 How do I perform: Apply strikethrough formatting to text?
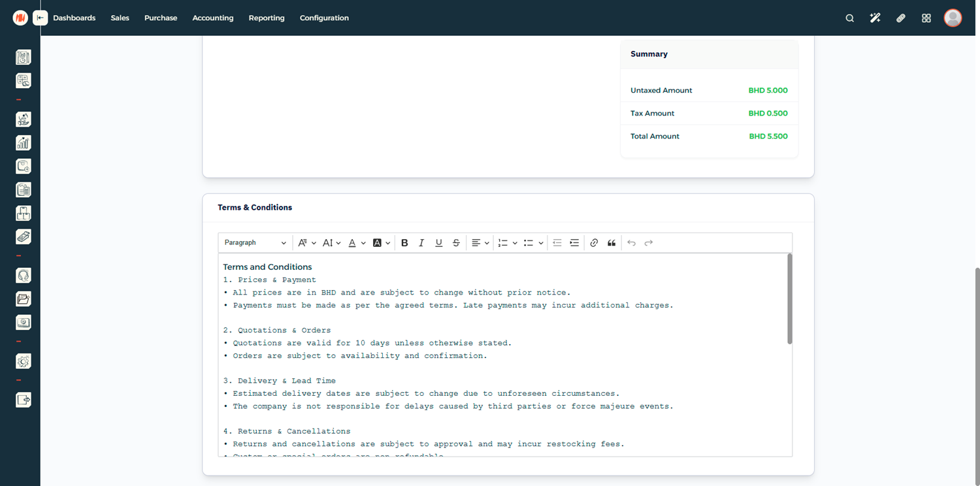(x=456, y=243)
